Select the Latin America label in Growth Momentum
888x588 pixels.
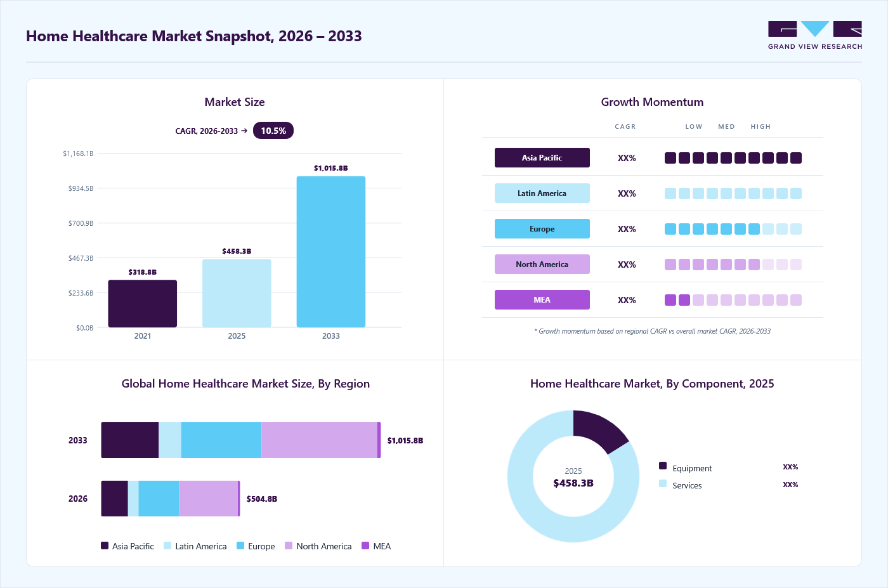[542, 193]
